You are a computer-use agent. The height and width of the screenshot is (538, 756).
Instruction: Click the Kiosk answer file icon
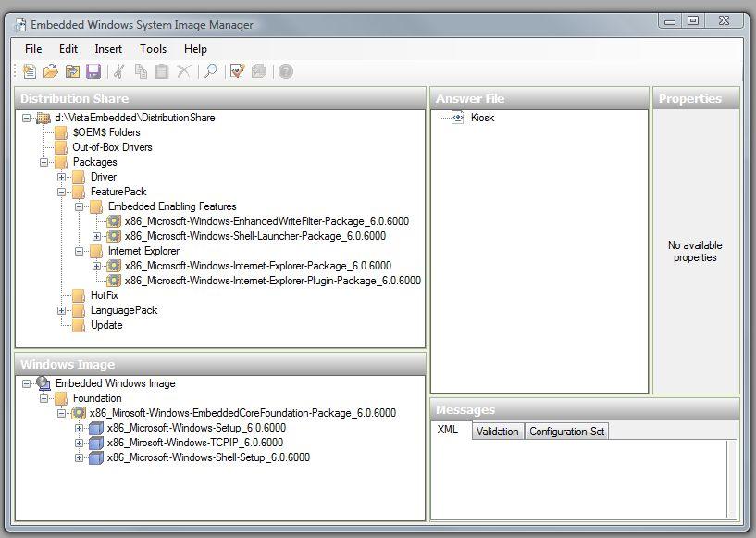coord(457,118)
